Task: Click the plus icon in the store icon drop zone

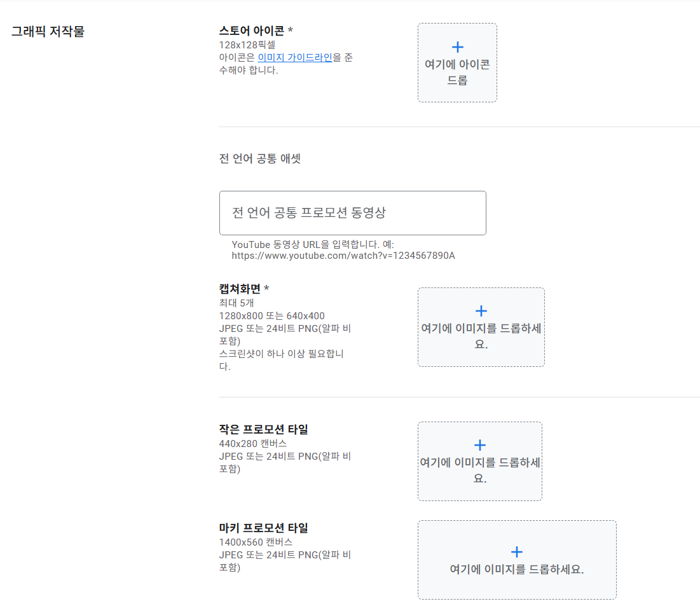Action: (457, 46)
